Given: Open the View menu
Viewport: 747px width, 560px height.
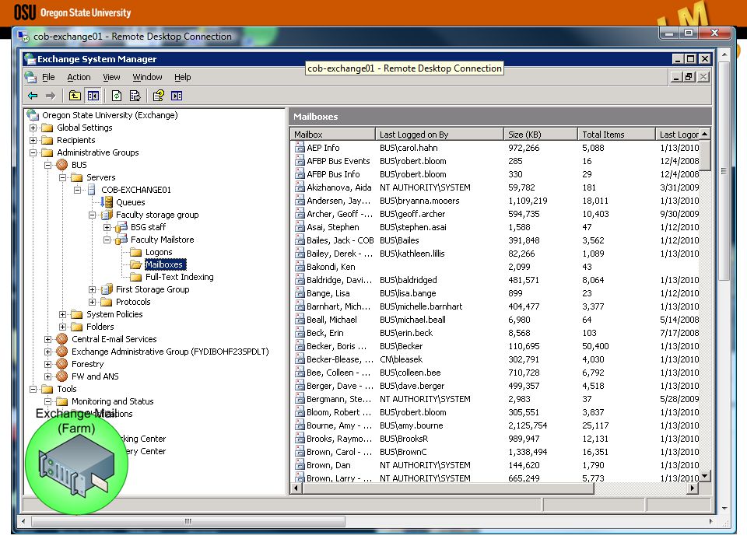Looking at the screenshot, I should (x=111, y=77).
